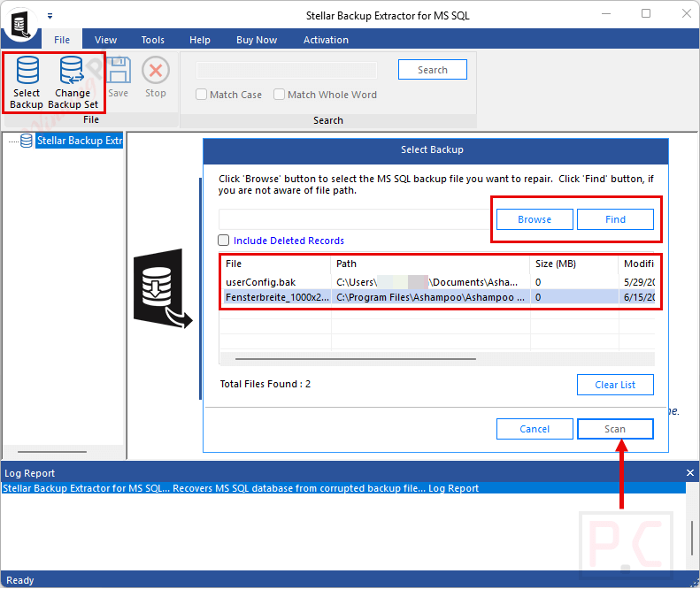Enable the Match Case checkbox
The image size is (700, 589).
click(202, 95)
